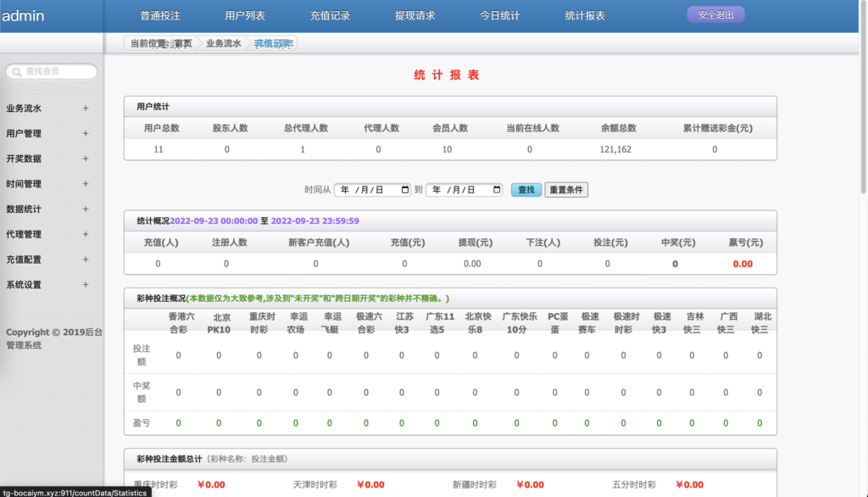
Task: Open the end date calendar picker icon
Action: [497, 190]
